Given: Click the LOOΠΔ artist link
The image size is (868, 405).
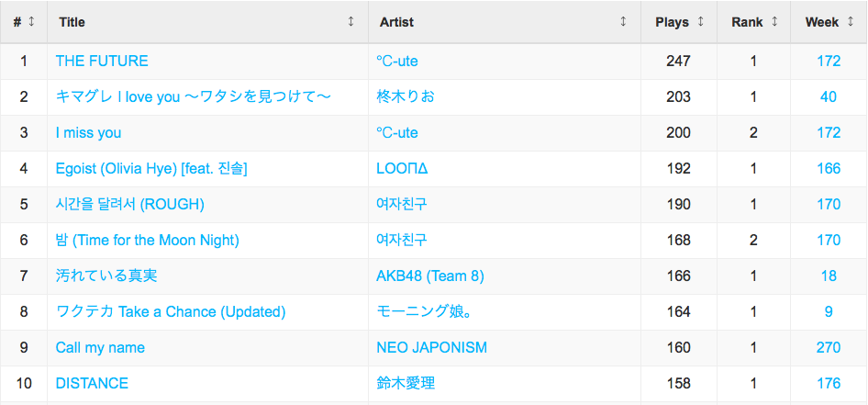Looking at the screenshot, I should pos(402,168).
